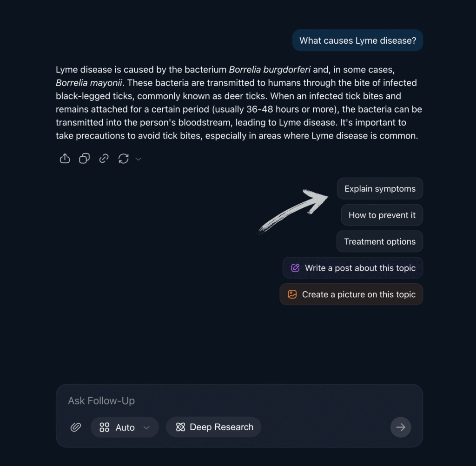Choose the How to prevent it suggestion

point(382,215)
